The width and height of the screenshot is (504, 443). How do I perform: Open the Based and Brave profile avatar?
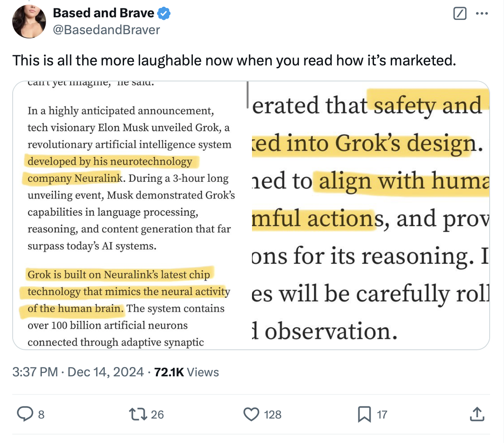29,22
